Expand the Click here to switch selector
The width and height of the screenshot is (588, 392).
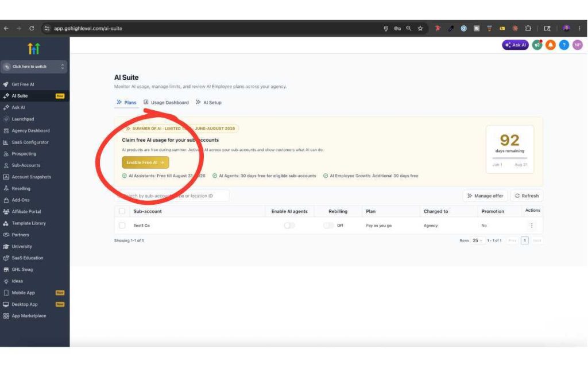(x=34, y=67)
